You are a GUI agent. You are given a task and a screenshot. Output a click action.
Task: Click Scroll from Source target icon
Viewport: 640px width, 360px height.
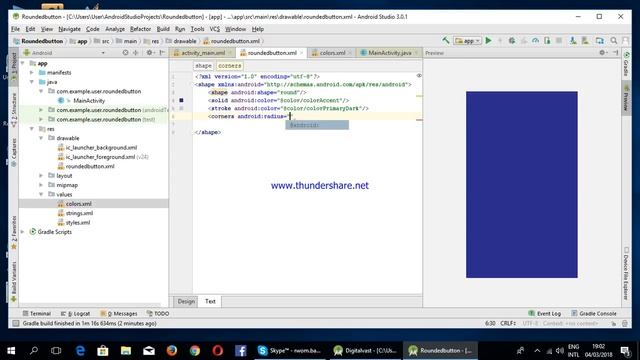(x=125, y=53)
